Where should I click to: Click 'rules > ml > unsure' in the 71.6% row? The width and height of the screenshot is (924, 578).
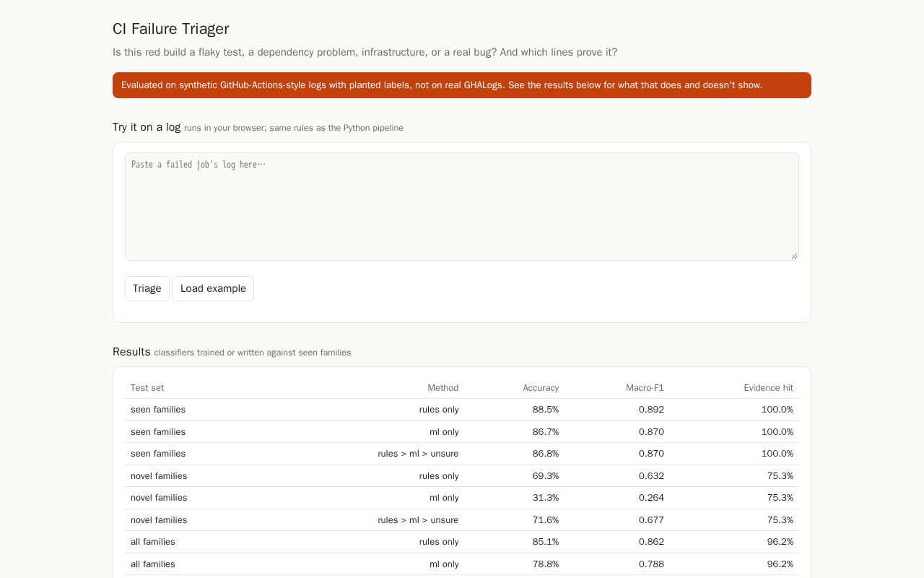pos(418,520)
